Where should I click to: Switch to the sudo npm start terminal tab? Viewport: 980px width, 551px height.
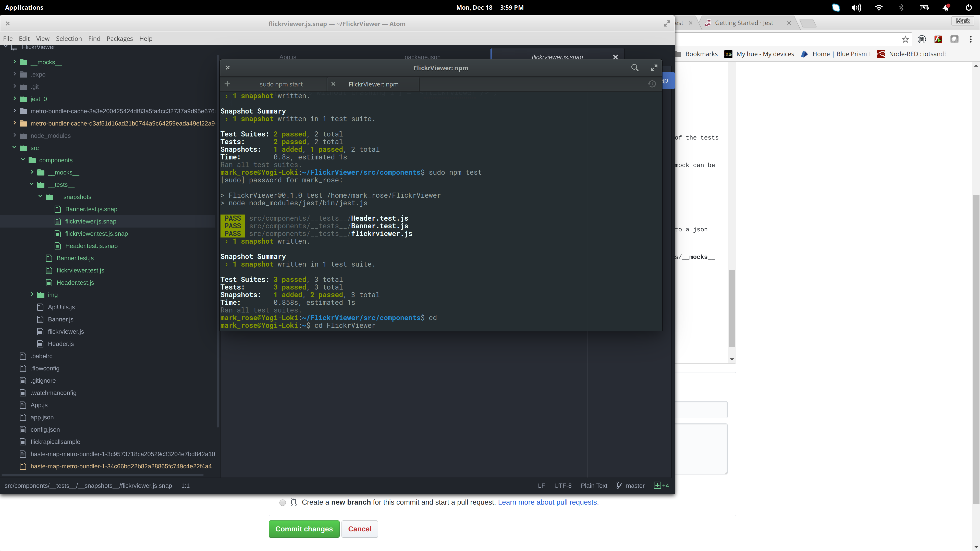(281, 84)
